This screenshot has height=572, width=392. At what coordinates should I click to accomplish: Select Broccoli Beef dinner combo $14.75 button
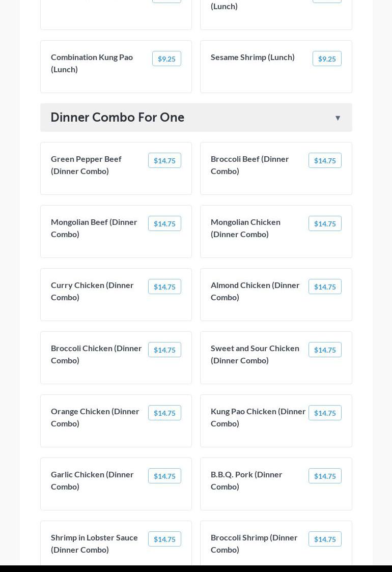[x=325, y=161]
